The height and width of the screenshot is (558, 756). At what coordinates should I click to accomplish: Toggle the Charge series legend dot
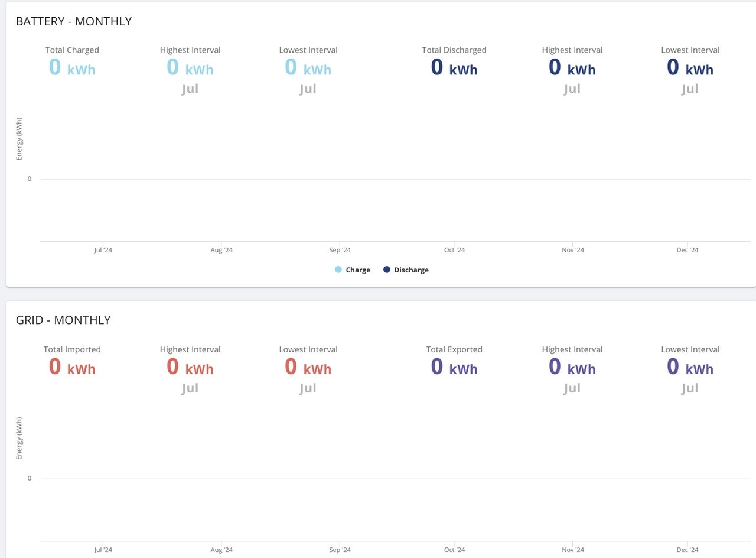point(338,270)
